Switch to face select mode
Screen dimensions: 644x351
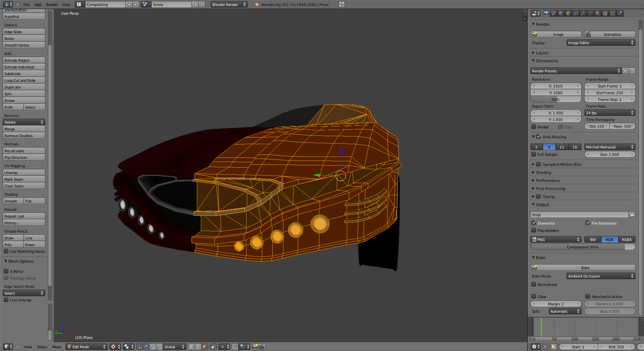coord(205,347)
